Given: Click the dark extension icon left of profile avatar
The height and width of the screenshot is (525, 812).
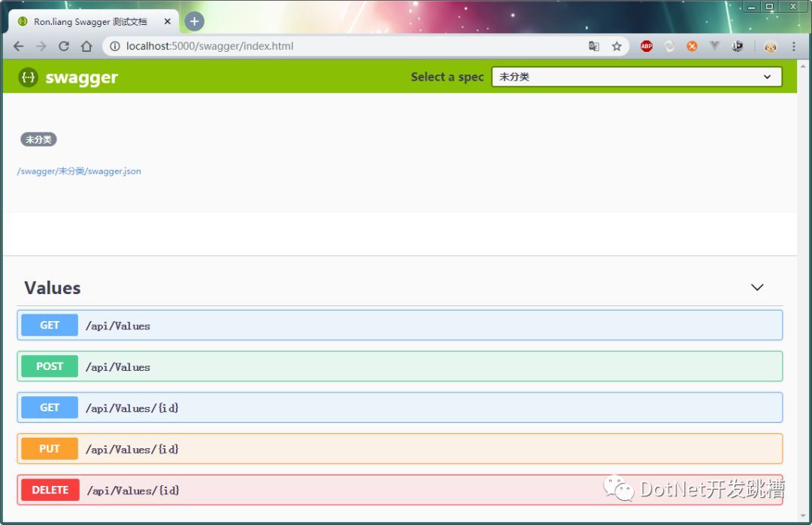Looking at the screenshot, I should pos(738,46).
